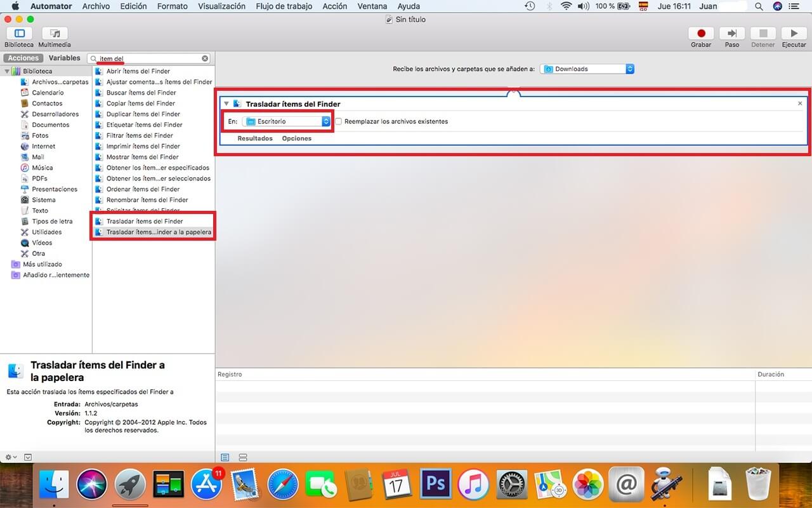The width and height of the screenshot is (812, 508).
Task: Open Safari from the Dock
Action: [282, 485]
